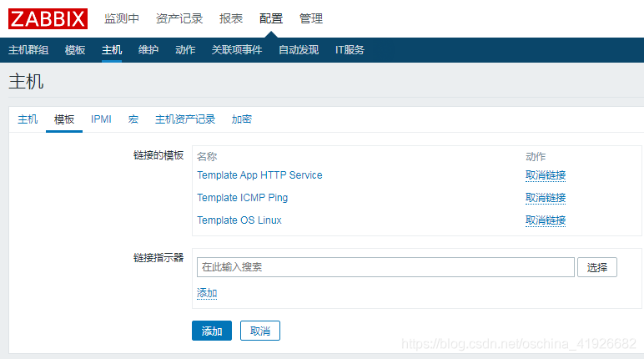Screen dimensions: 644x359
Task: Go to 动作 submenu
Action: click(x=185, y=50)
